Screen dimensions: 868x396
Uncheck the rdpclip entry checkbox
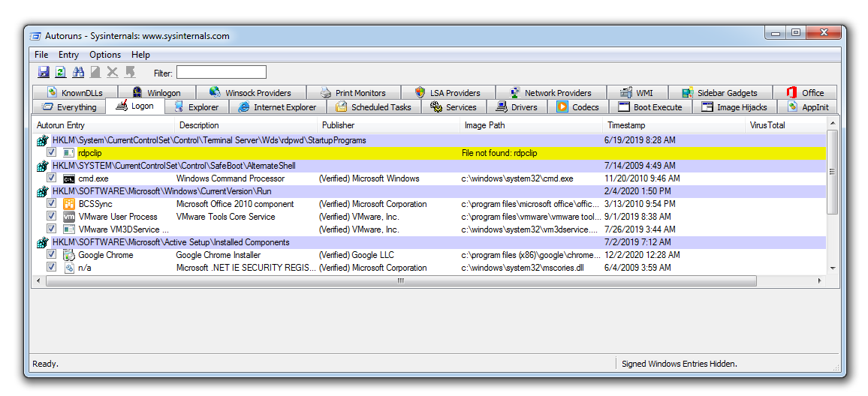(52, 152)
